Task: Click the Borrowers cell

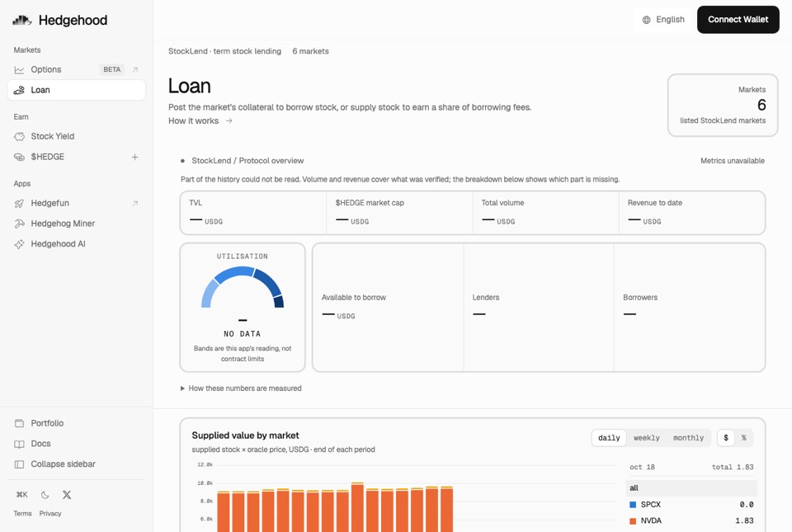Action: (x=690, y=308)
